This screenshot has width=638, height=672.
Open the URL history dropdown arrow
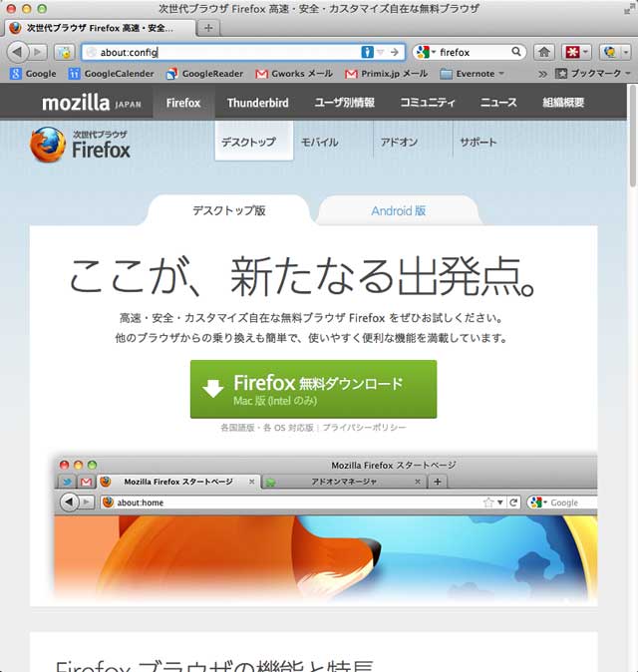click(x=381, y=53)
